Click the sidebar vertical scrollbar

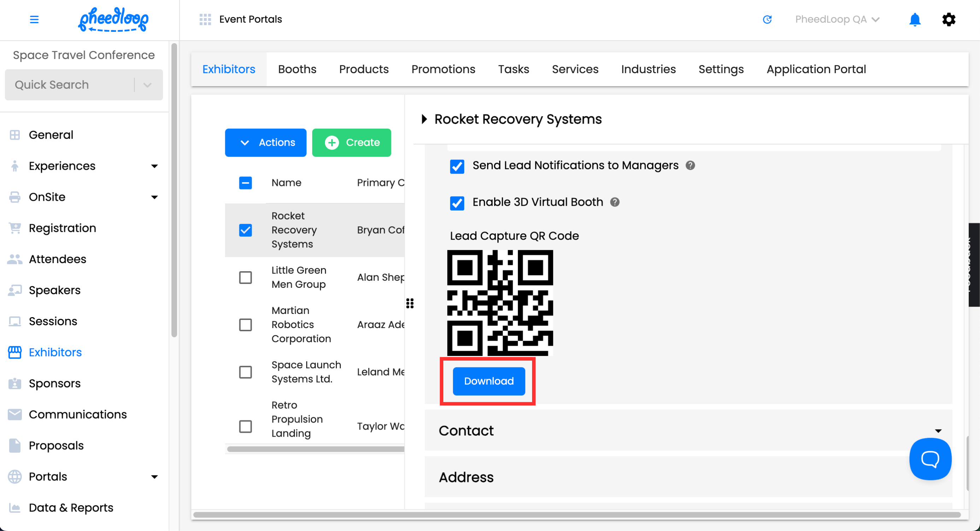(174, 190)
